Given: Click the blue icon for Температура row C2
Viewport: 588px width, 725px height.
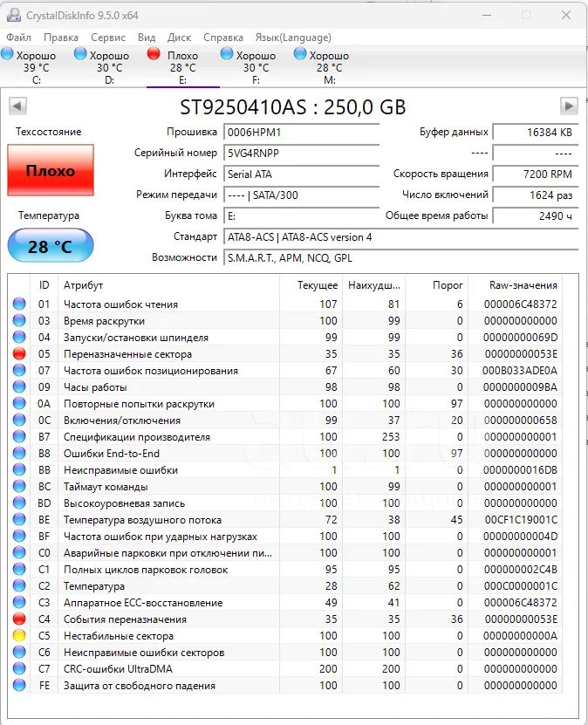Looking at the screenshot, I should click(19, 585).
